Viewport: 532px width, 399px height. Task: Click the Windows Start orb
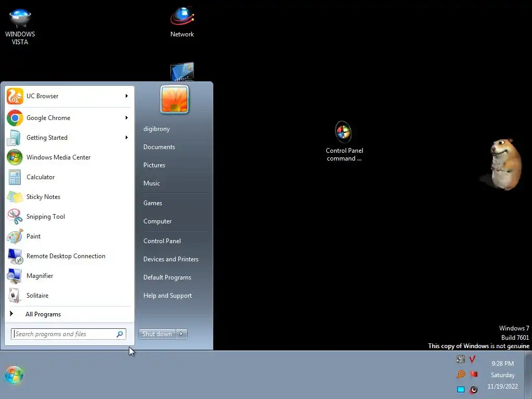pos(14,375)
